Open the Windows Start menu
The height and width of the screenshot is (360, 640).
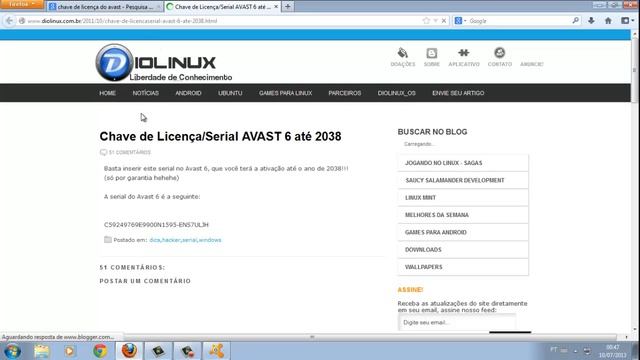click(x=12, y=351)
